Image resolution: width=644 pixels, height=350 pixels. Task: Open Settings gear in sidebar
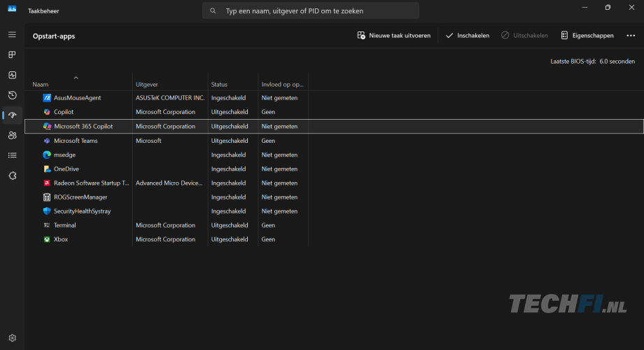click(x=12, y=337)
